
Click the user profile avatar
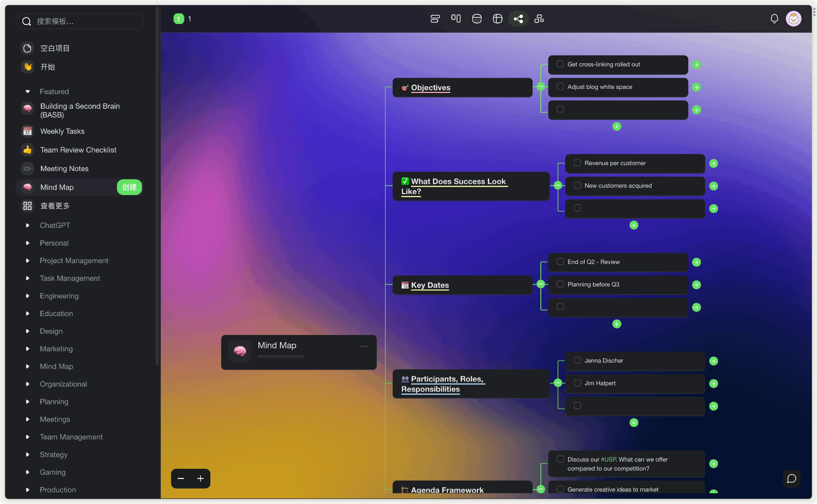pos(794,19)
